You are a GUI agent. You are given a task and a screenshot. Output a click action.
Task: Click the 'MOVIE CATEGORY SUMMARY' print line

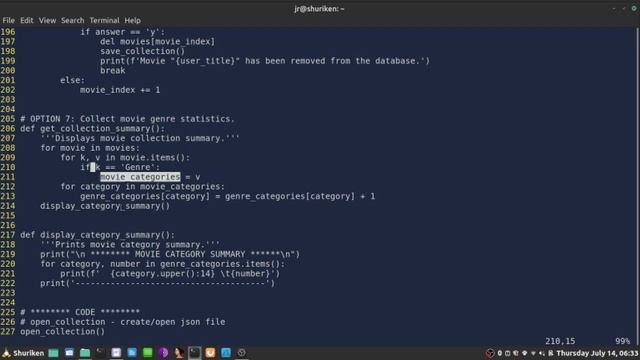pyautogui.click(x=170, y=254)
